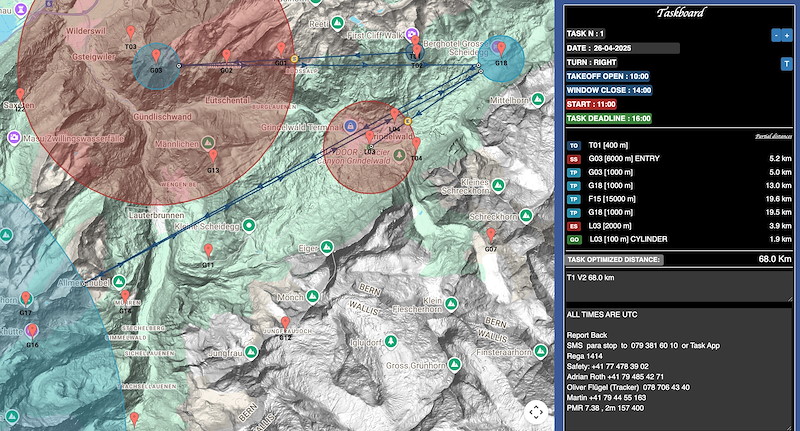Toggle map fullscreen view button

pyautogui.click(x=536, y=412)
